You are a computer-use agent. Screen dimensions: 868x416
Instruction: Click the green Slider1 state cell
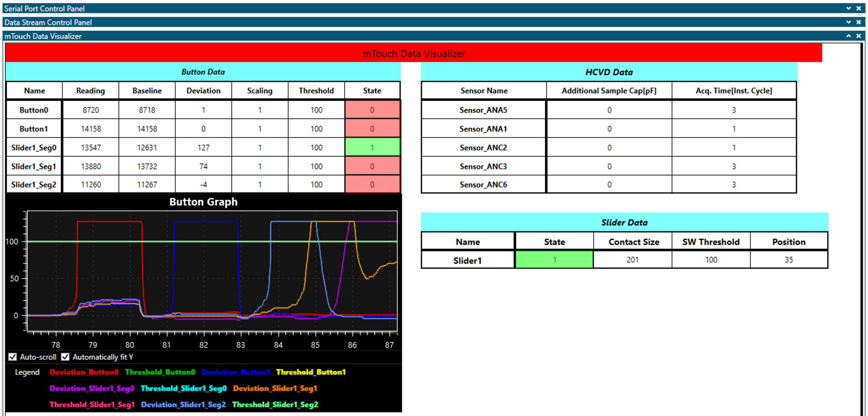click(x=554, y=260)
